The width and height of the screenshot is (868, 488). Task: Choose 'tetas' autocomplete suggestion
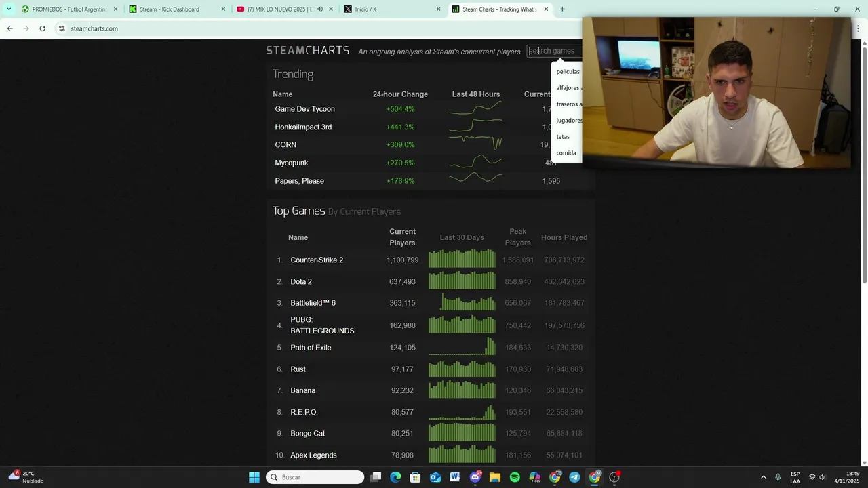point(563,137)
